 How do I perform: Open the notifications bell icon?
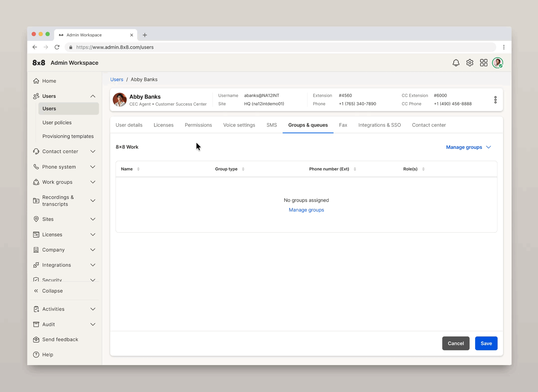point(456,63)
